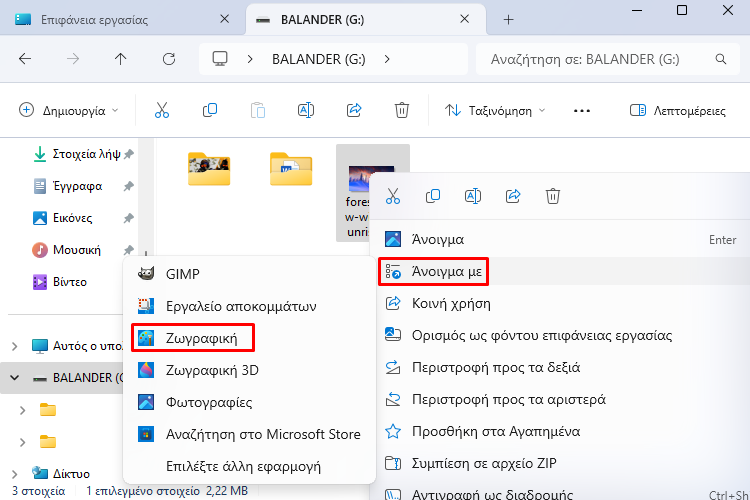Open the Δημιουργία dropdown

(68, 111)
